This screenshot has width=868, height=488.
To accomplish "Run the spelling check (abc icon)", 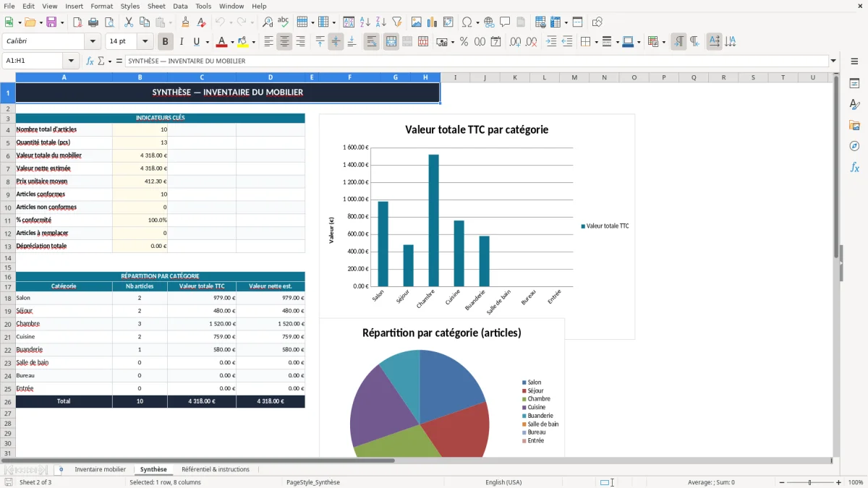I will pos(284,22).
